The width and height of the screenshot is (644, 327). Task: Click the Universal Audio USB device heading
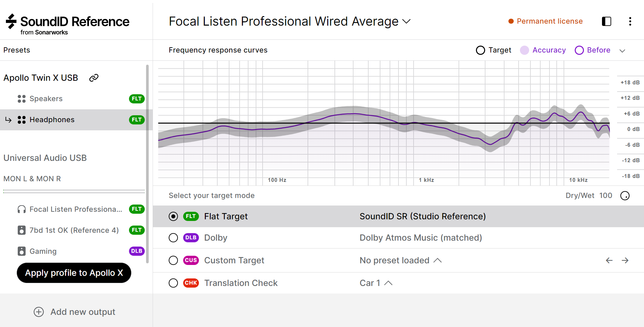tap(45, 158)
